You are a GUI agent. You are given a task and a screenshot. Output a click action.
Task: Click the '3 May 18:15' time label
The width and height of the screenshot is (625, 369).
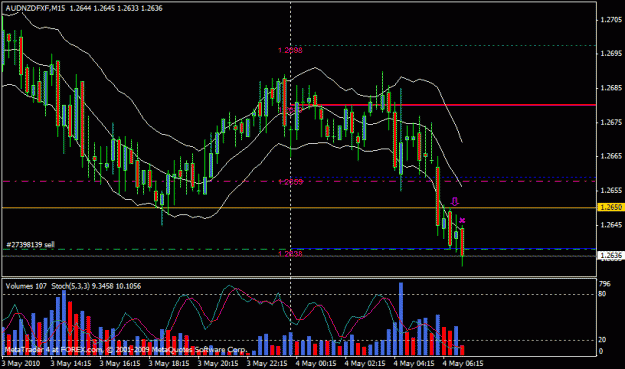169,363
